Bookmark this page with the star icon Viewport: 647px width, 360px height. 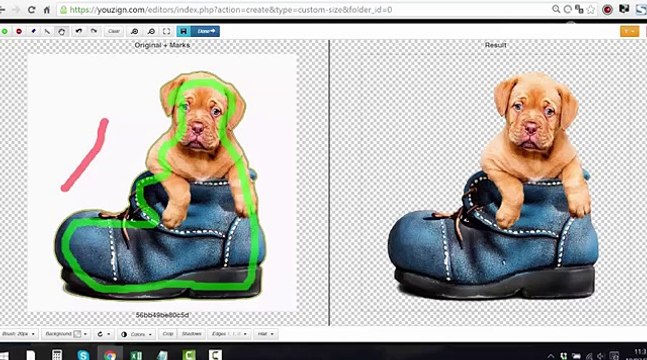point(591,9)
